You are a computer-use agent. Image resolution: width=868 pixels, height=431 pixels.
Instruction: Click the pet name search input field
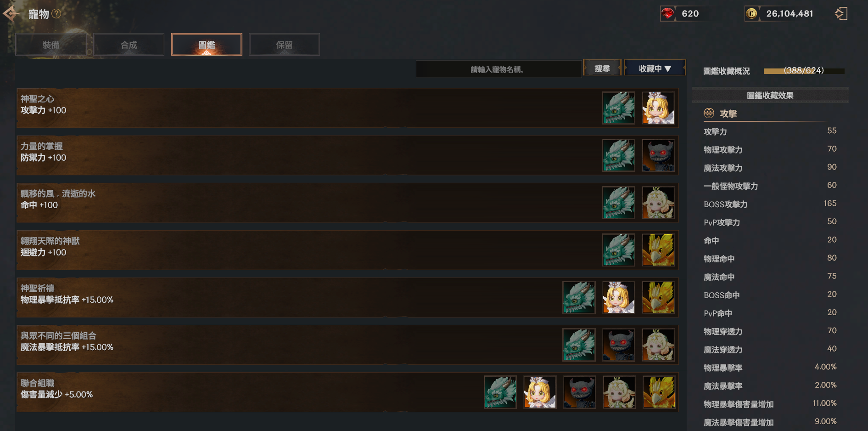498,69
